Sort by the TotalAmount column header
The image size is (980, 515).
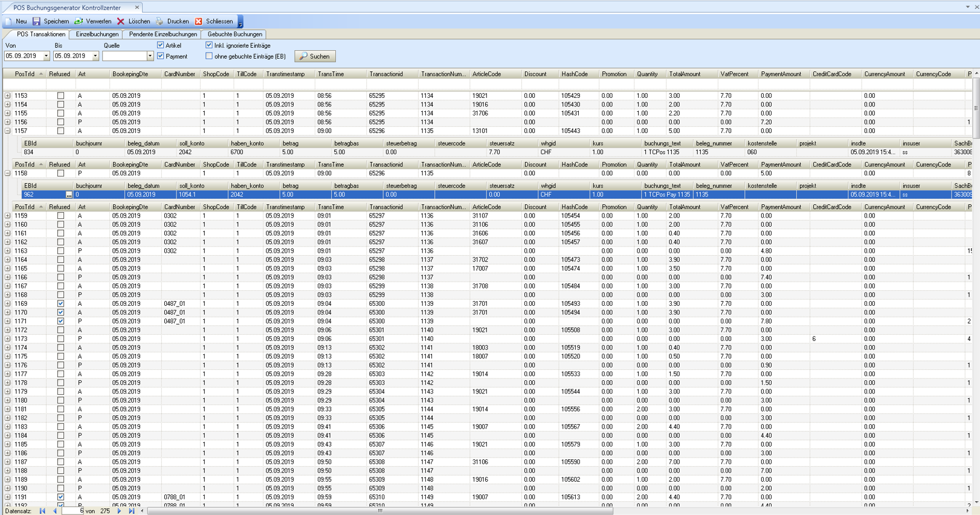point(685,74)
